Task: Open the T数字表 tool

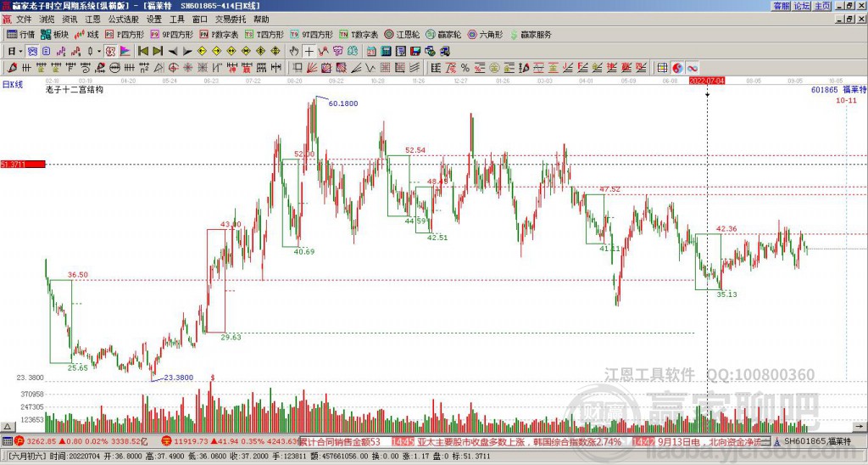Action: pyautogui.click(x=359, y=34)
